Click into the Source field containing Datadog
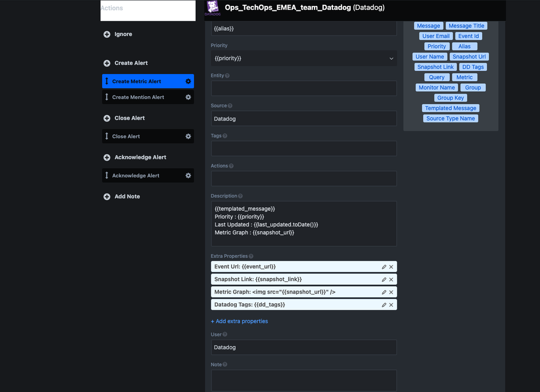This screenshot has width=540, height=392. pyautogui.click(x=304, y=118)
